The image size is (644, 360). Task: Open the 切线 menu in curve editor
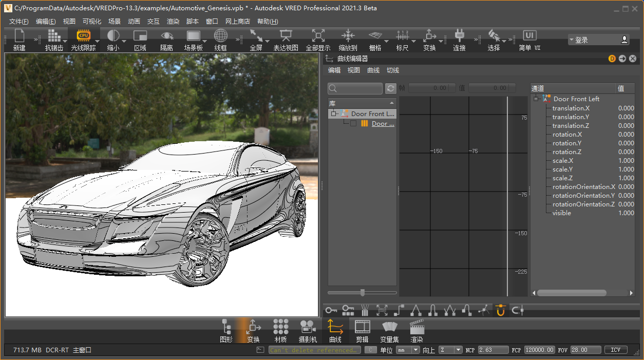(393, 70)
